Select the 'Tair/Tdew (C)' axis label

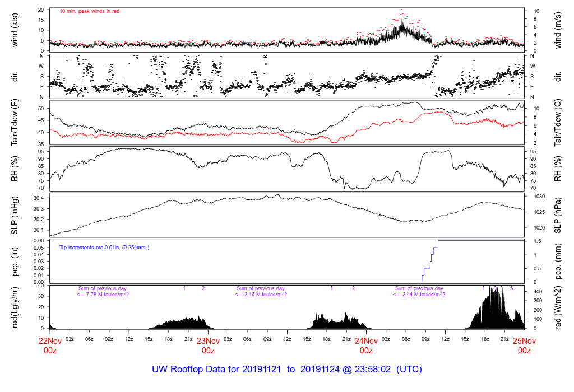click(558, 123)
